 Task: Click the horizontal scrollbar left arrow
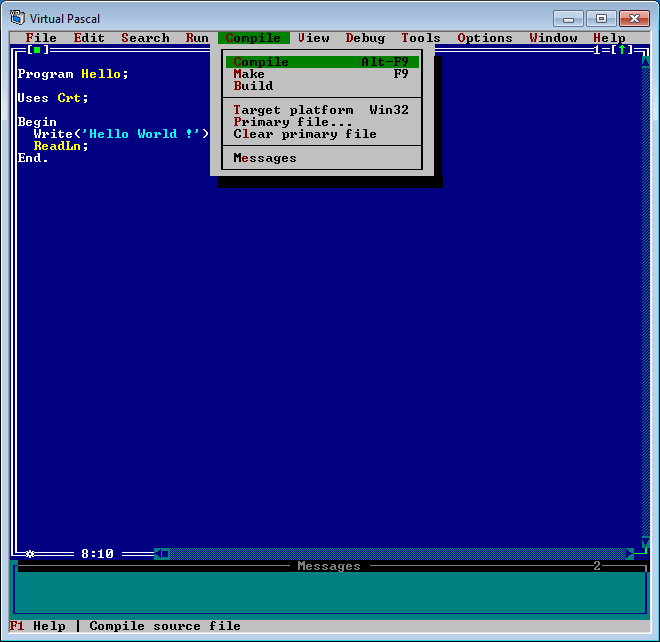[158, 553]
